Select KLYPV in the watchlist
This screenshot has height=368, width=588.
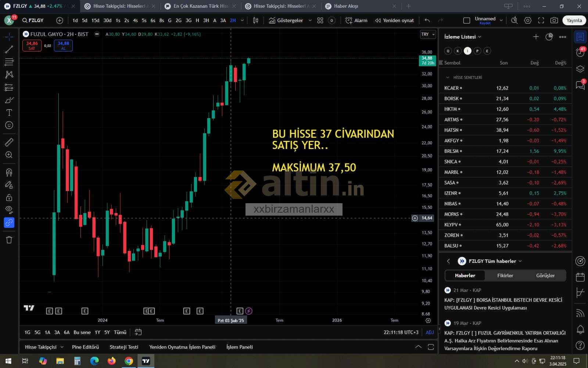[x=505, y=225]
